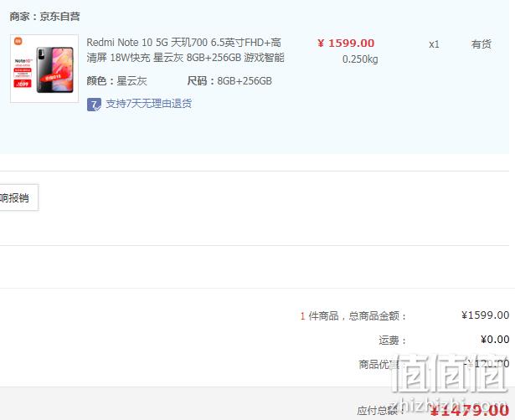Open the Redmi Note 10 product thumbnail

point(44,69)
